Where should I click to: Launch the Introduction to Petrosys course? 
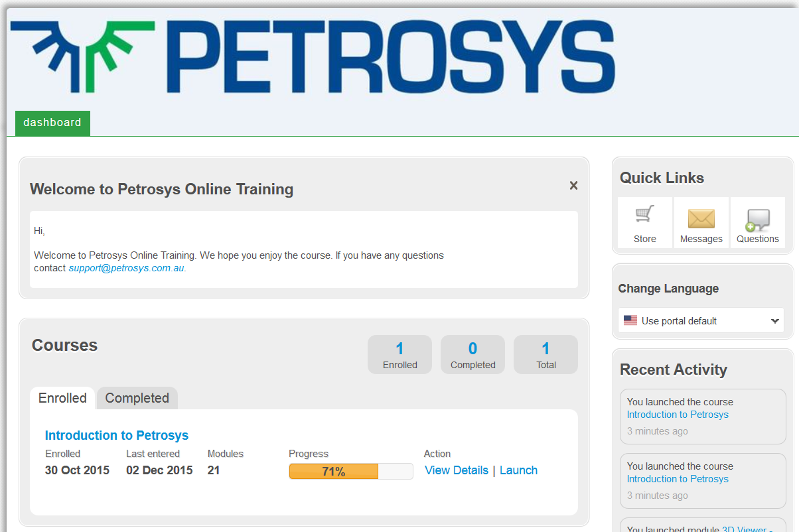(518, 470)
